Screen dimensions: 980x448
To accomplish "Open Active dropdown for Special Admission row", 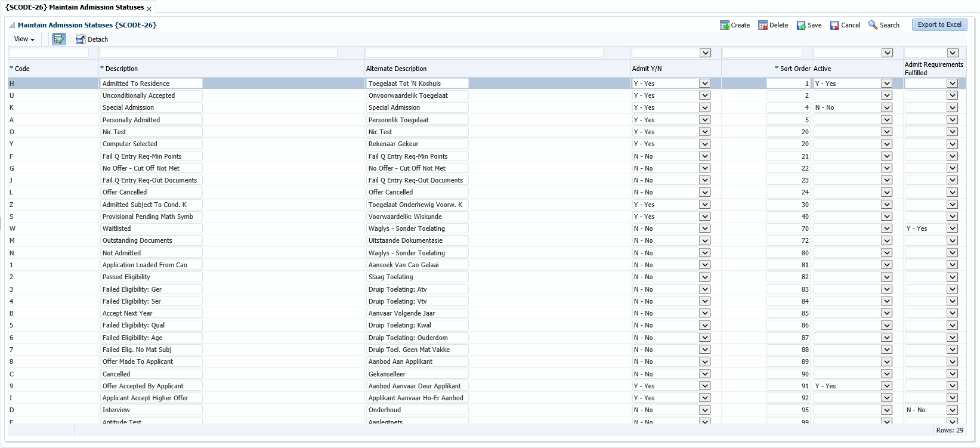I will coord(887,108).
